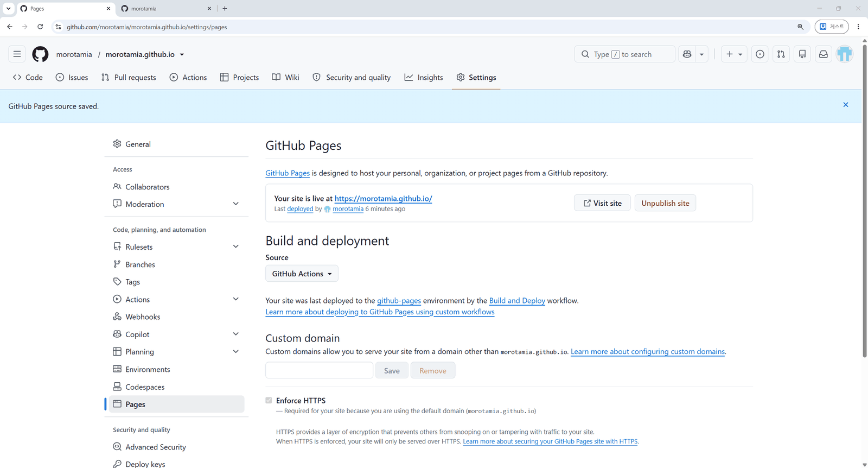This screenshot has height=468, width=868.
Task: Open Copilot chat icon in header
Action: click(687, 54)
